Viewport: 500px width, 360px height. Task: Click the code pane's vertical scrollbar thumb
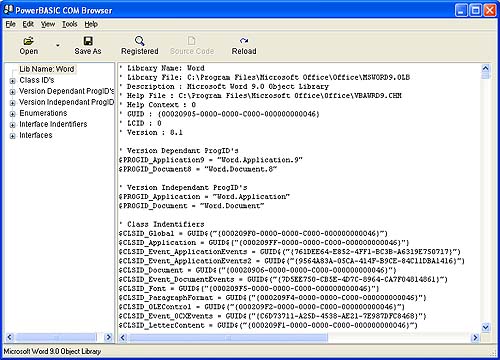click(x=485, y=76)
